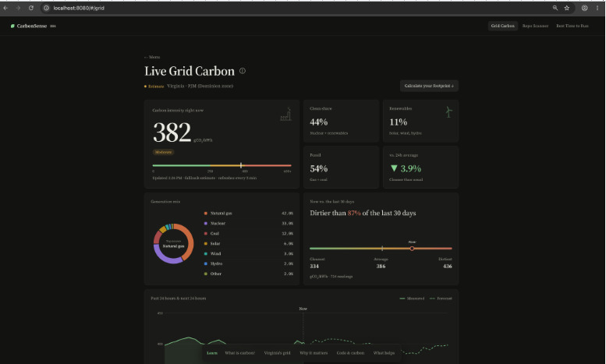
Task: Bookmark this page with the star icon
Action: tap(566, 8)
